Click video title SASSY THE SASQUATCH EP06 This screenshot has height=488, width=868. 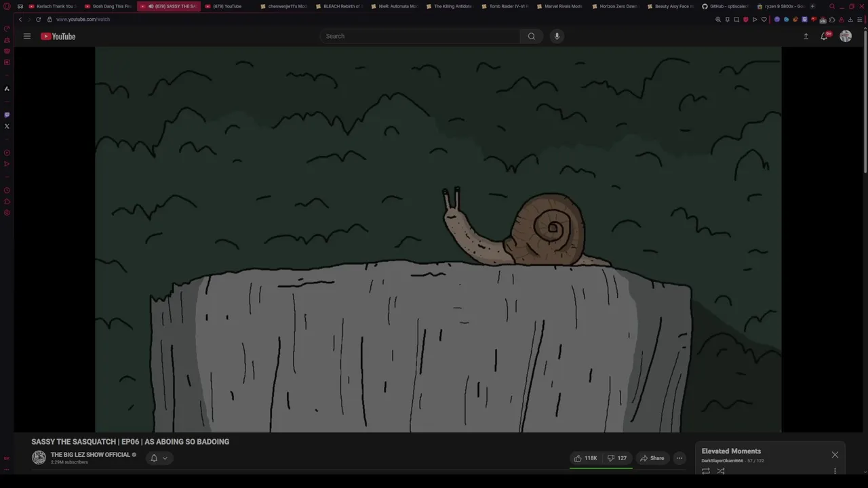(130, 442)
